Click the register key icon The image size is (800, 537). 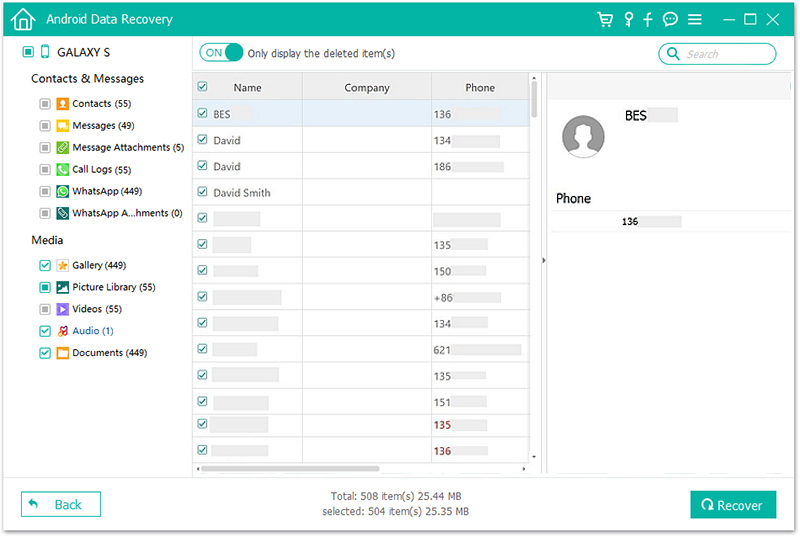pos(629,19)
